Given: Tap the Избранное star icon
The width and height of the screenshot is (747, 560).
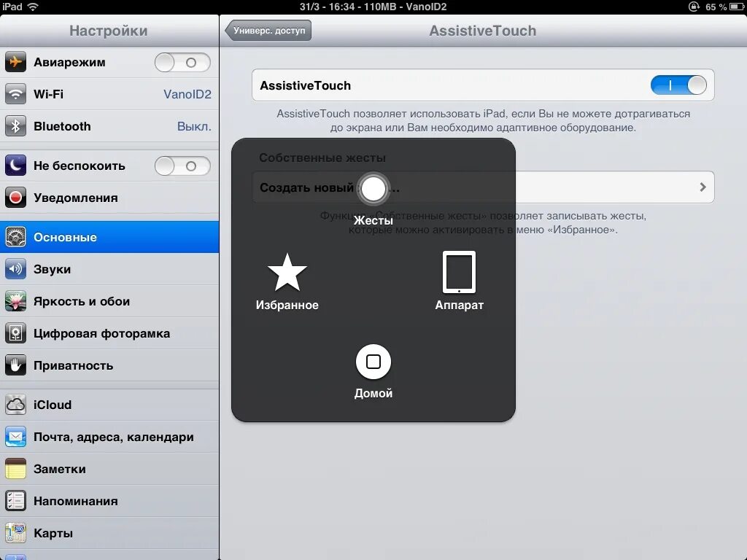Looking at the screenshot, I should (x=287, y=272).
